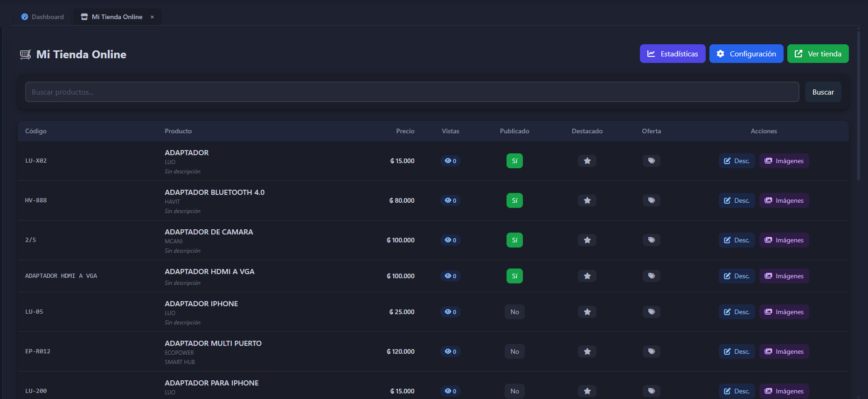868x399 pixels.
Task: Click the views eye badge for ADAPTADOR PARA IPHONE
Action: point(451,391)
